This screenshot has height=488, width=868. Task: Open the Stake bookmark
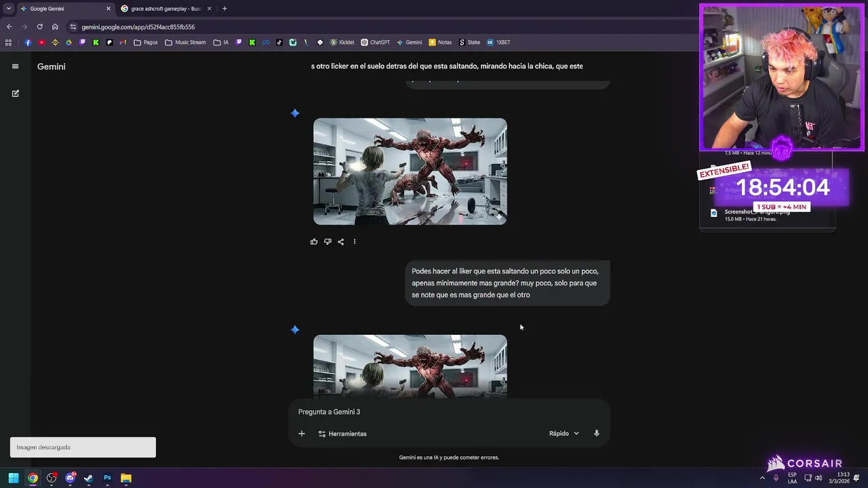(469, 42)
